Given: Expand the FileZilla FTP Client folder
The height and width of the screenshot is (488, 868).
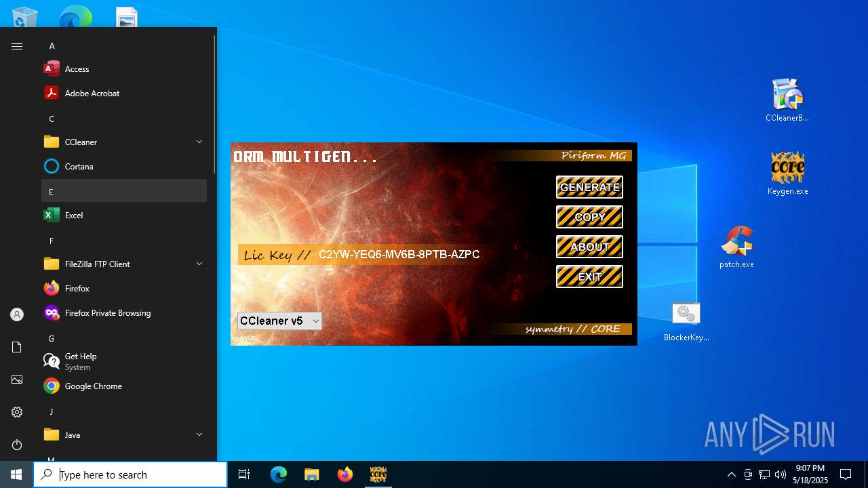Looking at the screenshot, I should point(124,264).
